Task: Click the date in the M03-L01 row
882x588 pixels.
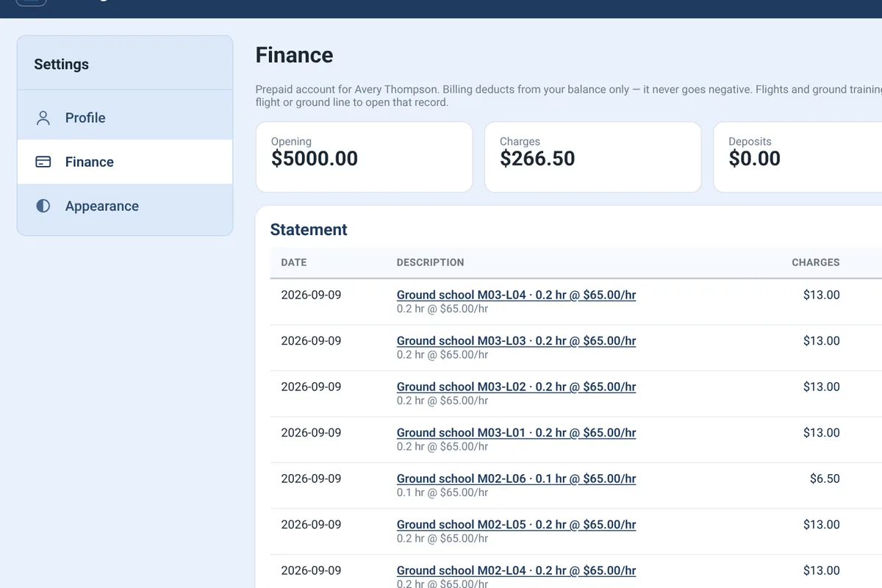Action: tap(311, 433)
